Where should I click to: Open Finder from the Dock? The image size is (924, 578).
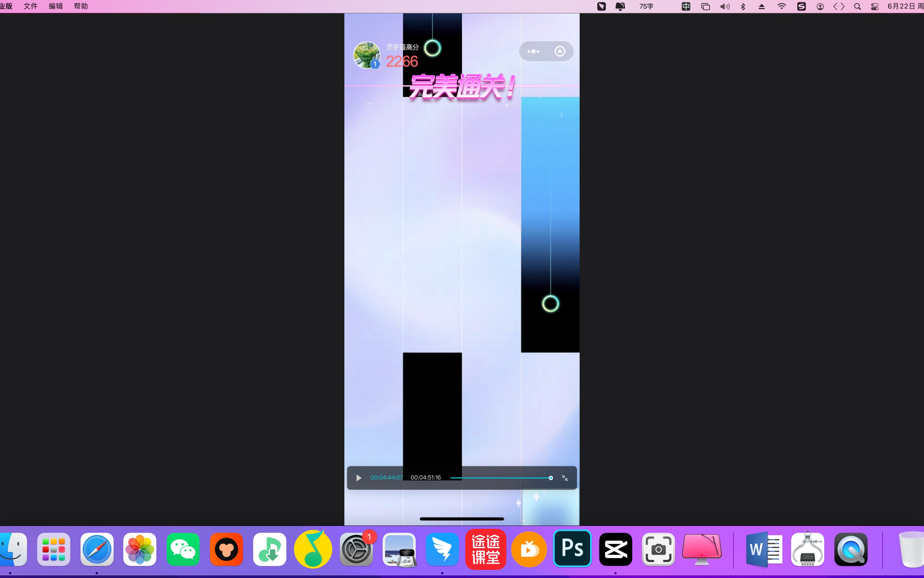coord(13,550)
